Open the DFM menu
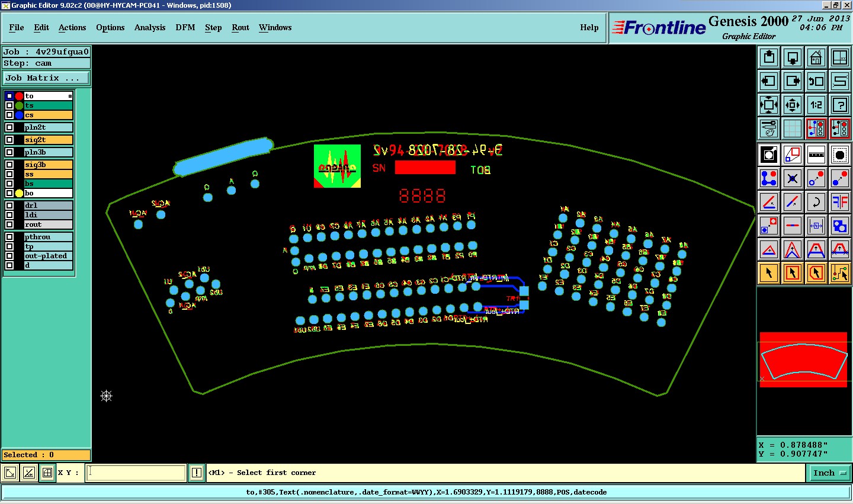853x504 pixels. tap(185, 27)
